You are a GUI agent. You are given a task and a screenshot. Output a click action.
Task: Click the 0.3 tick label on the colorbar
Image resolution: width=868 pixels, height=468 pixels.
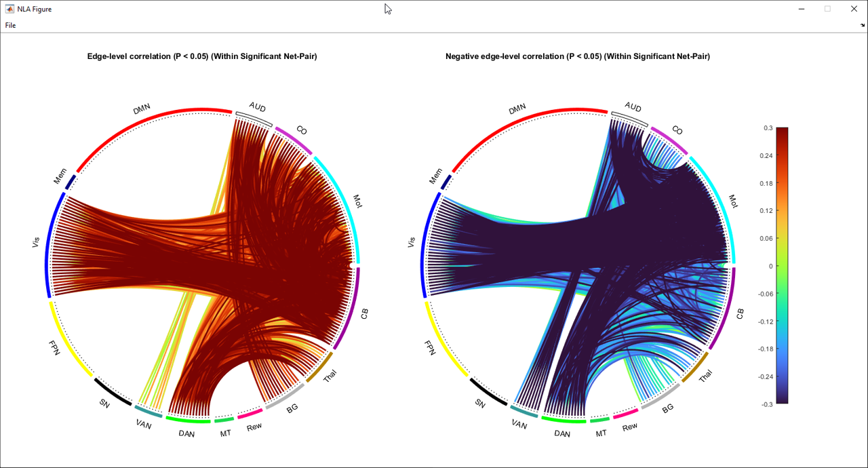pyautogui.click(x=768, y=128)
